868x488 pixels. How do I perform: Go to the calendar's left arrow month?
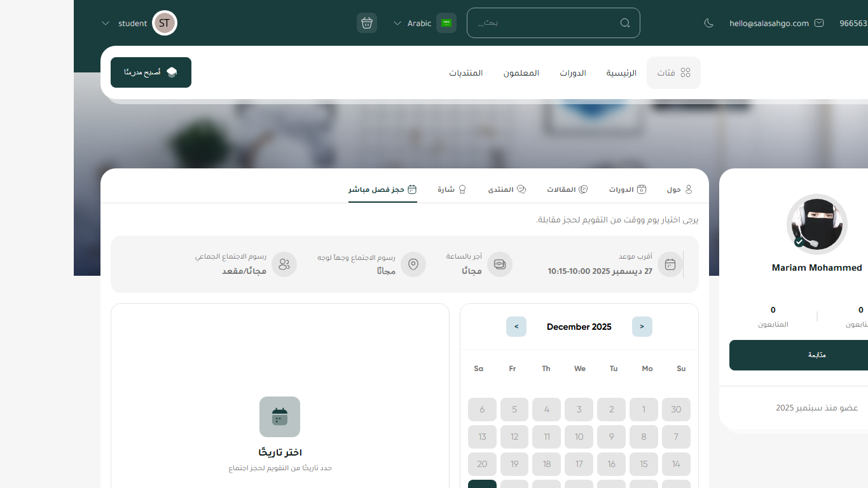516,327
